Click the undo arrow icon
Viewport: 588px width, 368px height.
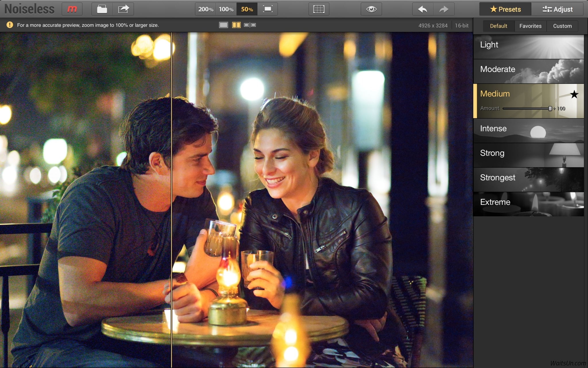point(422,9)
